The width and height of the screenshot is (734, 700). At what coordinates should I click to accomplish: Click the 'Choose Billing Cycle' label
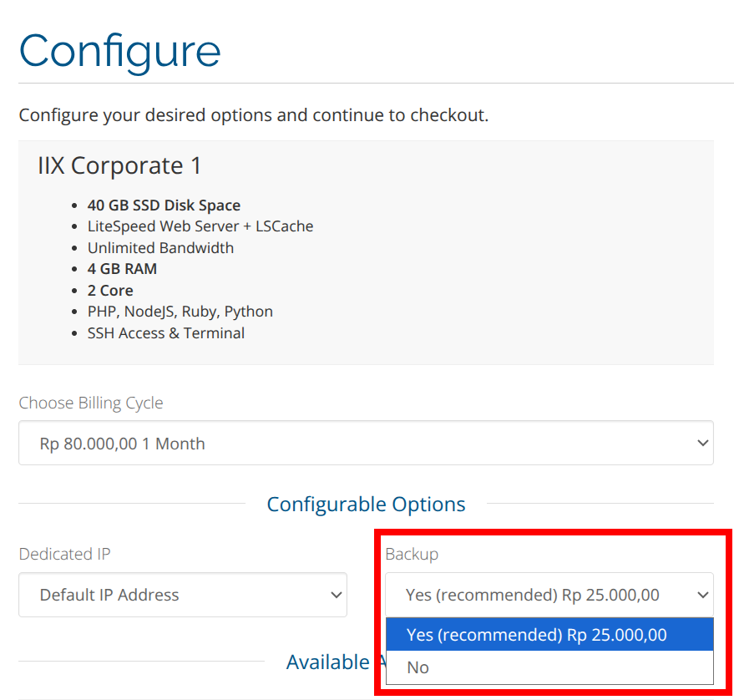point(91,403)
